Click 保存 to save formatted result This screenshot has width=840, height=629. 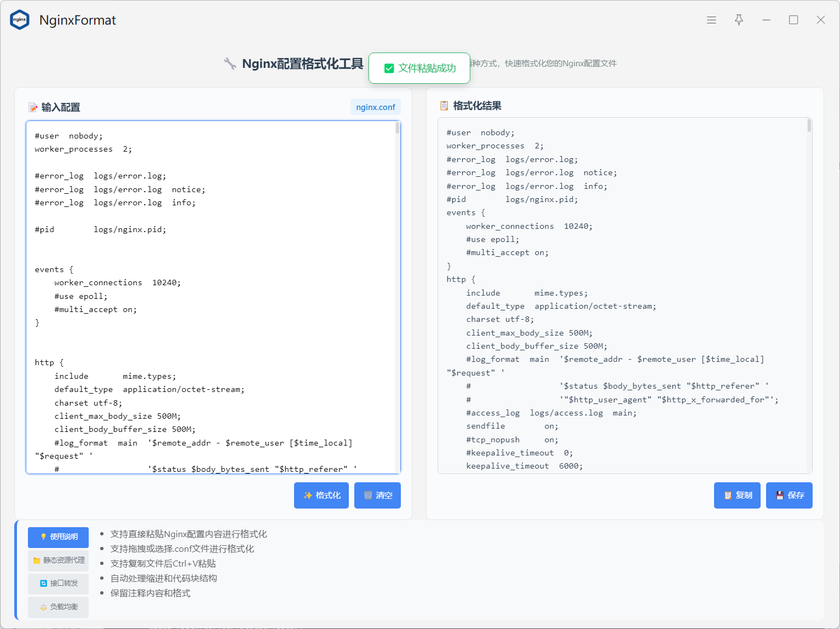click(x=789, y=495)
